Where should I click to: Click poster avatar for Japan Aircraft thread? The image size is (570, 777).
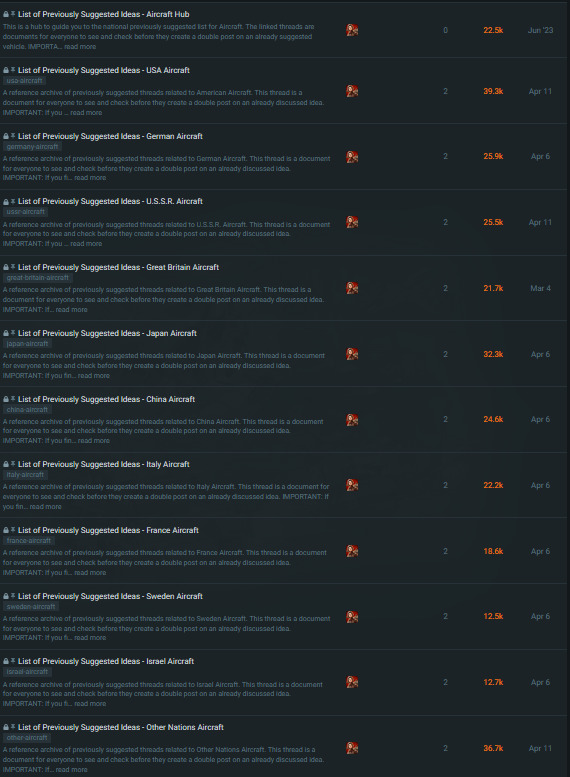click(352, 354)
